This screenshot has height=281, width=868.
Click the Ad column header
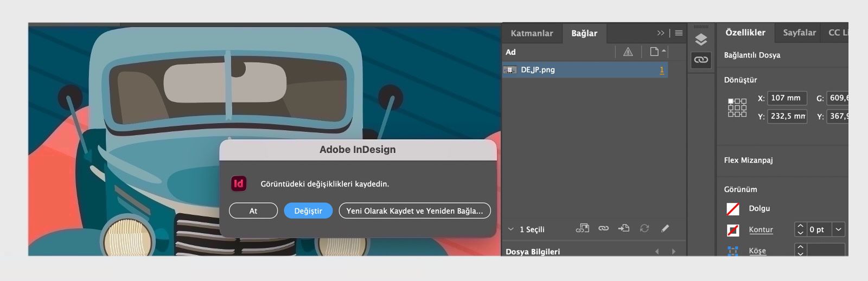tap(510, 52)
